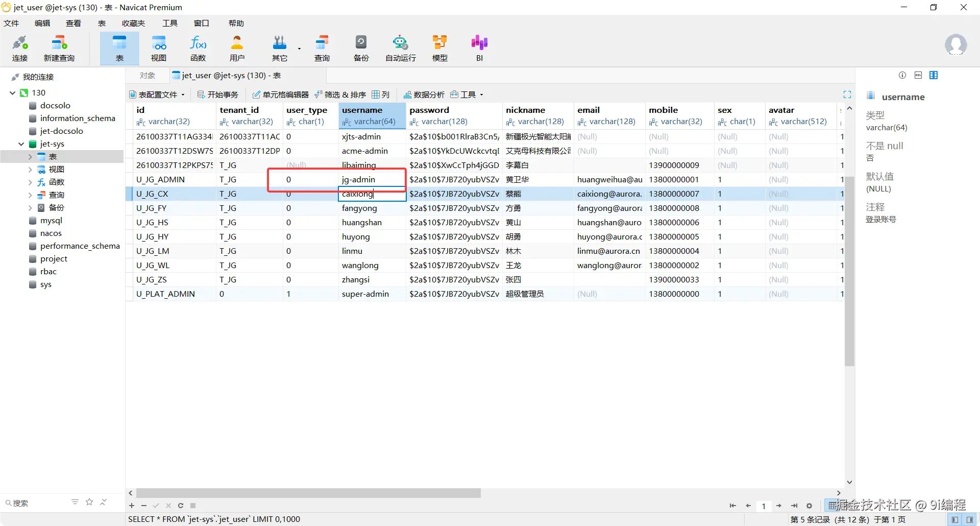Screen dimensions: 980x526
Task: Open the 表配置文件 dropdown
Action: click(x=157, y=94)
